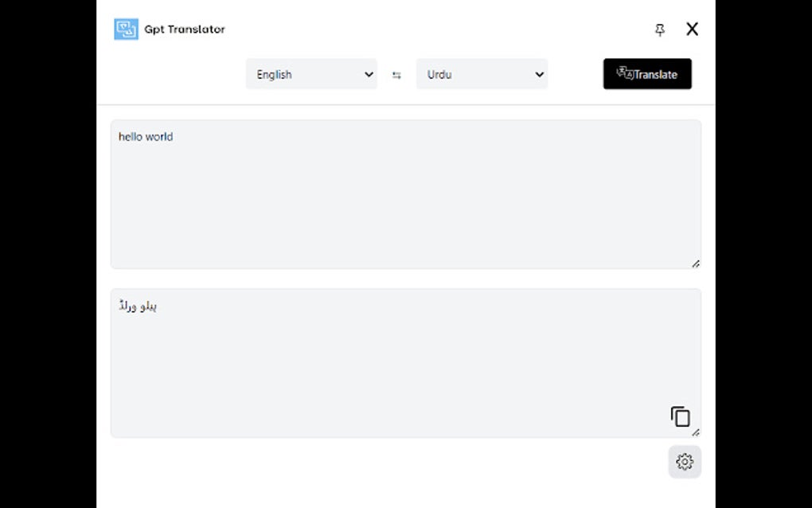
Task: Swap languages with the double-arrow icon
Action: pyautogui.click(x=396, y=74)
